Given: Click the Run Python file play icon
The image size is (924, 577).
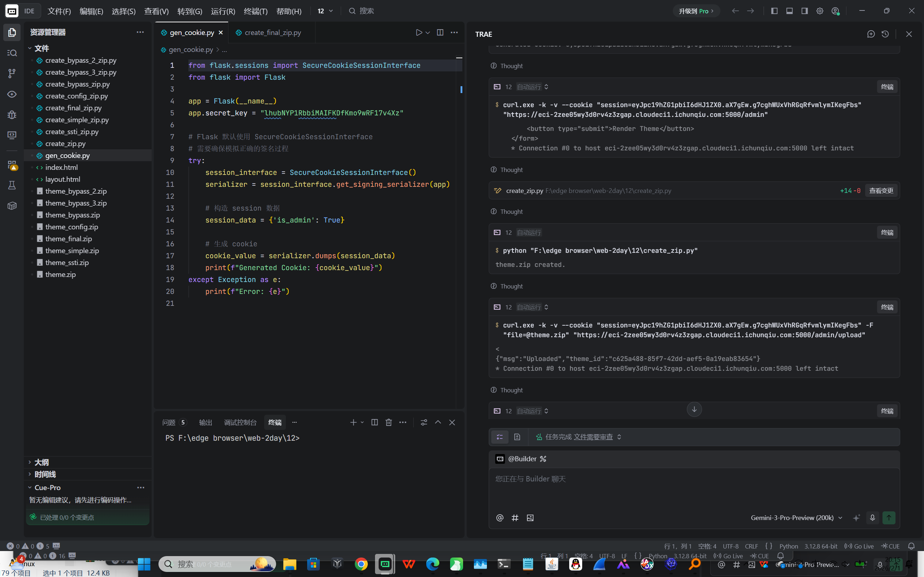Looking at the screenshot, I should [419, 32].
